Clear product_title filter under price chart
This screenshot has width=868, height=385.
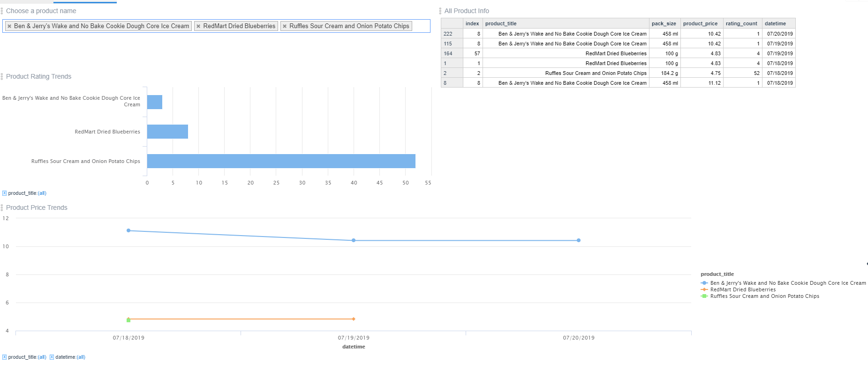coord(4,357)
